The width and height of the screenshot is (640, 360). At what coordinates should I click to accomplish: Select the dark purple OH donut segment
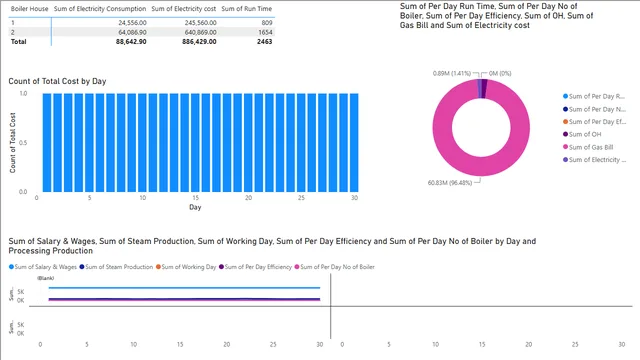[x=484, y=89]
